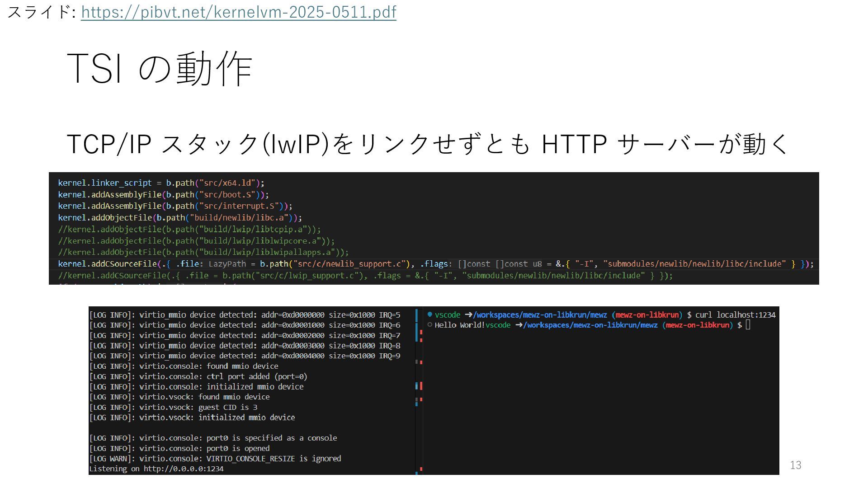Viewport: 868px width, 488px height.
Task: Click the slide page number 13
Action: coord(795,465)
